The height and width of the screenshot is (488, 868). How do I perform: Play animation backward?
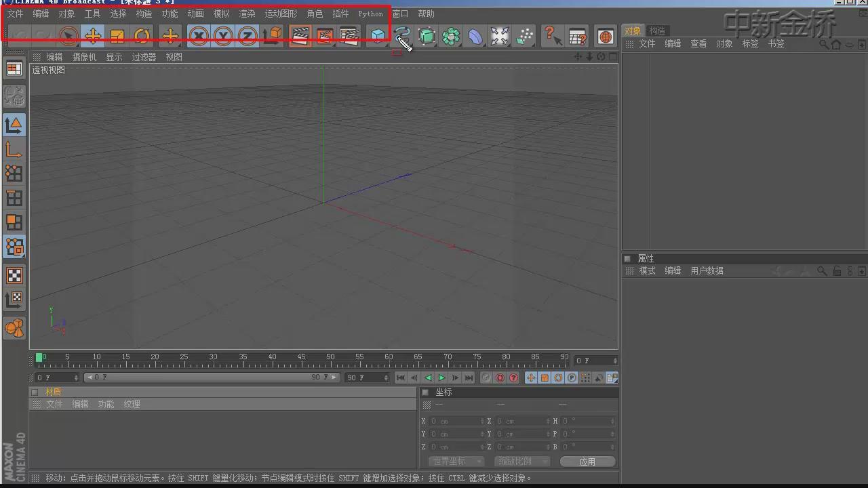428,378
